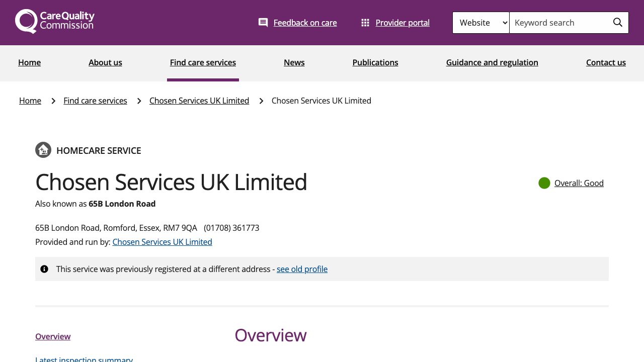The width and height of the screenshot is (644, 362).
Task: Click the info icon in address notice
Action: (x=44, y=269)
